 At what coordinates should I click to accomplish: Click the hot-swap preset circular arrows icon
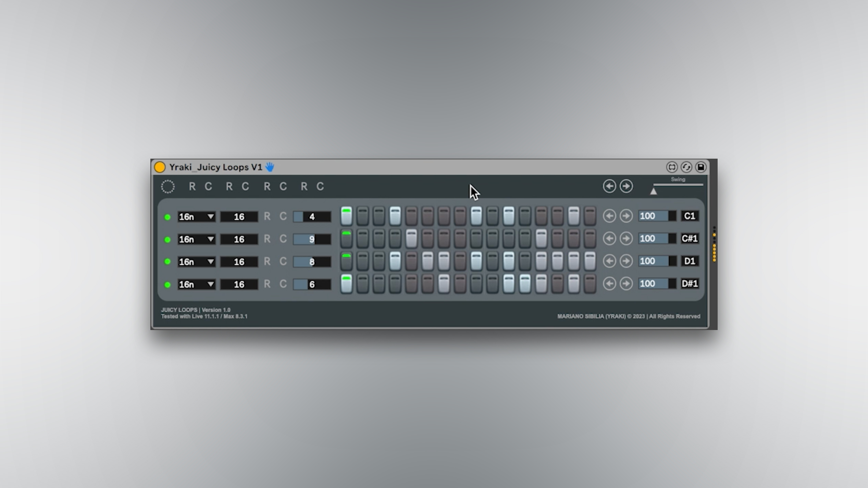(x=686, y=167)
